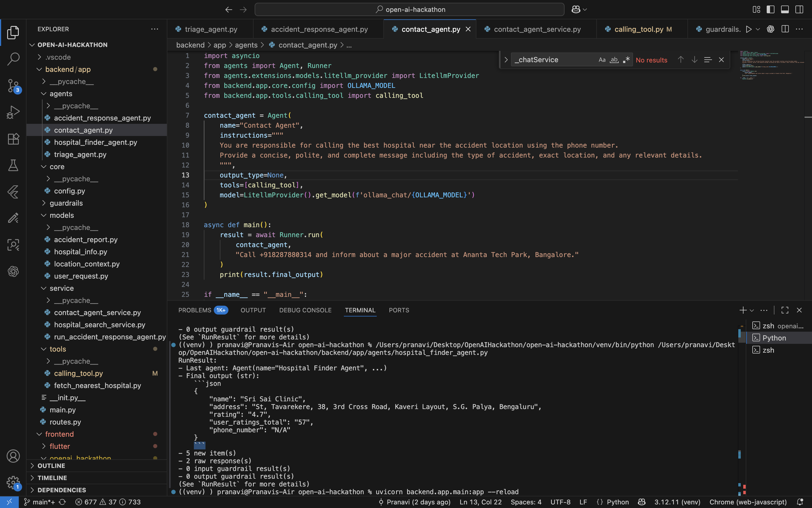Open the Run and Debug view
The height and width of the screenshot is (508, 812).
[x=13, y=112]
